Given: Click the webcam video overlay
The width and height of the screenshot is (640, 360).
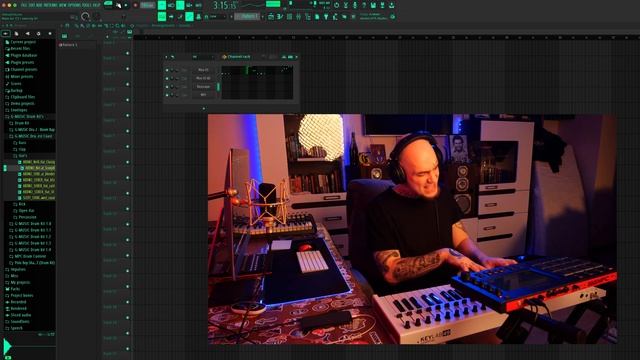Looking at the screenshot, I should pos(412,229).
